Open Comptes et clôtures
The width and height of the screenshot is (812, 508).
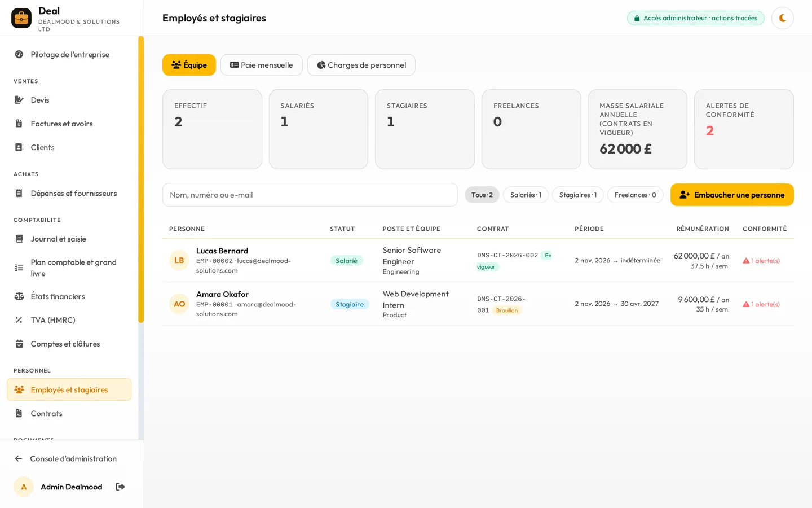[69, 344]
